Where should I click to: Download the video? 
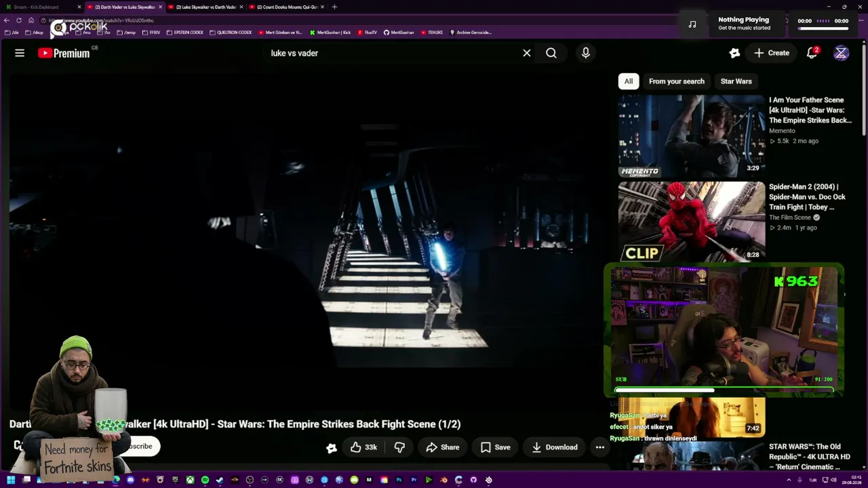click(555, 447)
